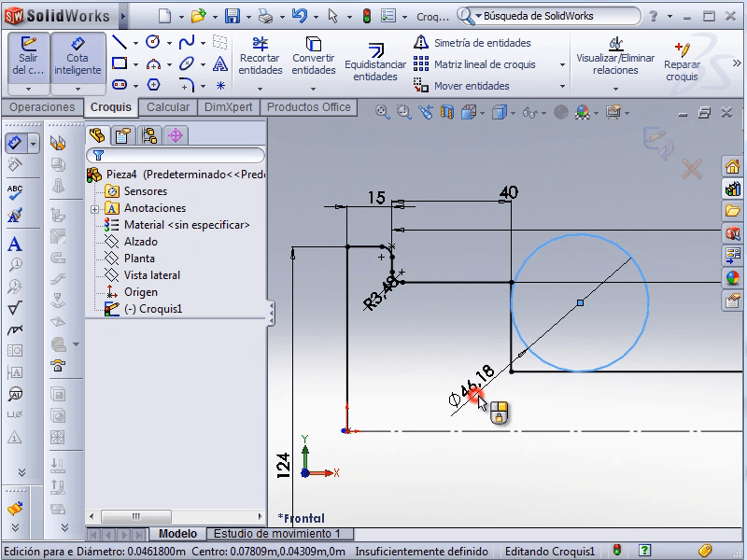Click the Salir del croquis button
This screenshot has width=747, height=560.
click(29, 56)
